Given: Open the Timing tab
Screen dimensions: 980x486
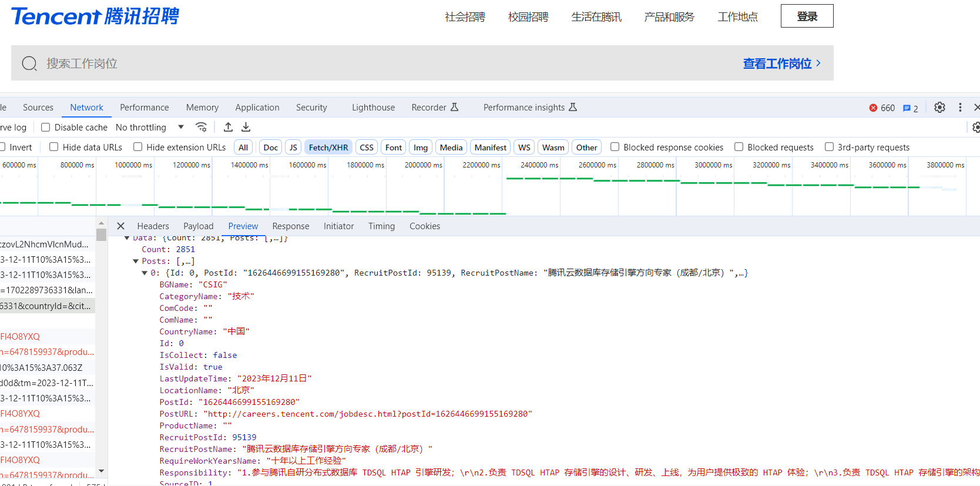Looking at the screenshot, I should point(382,226).
